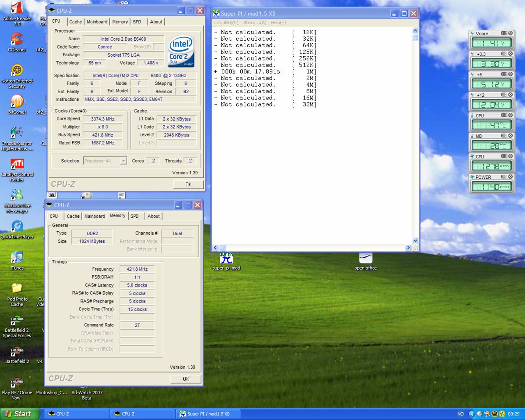Open Mainboard tab in top CPU-Z window
525x420 pixels.
97,22
